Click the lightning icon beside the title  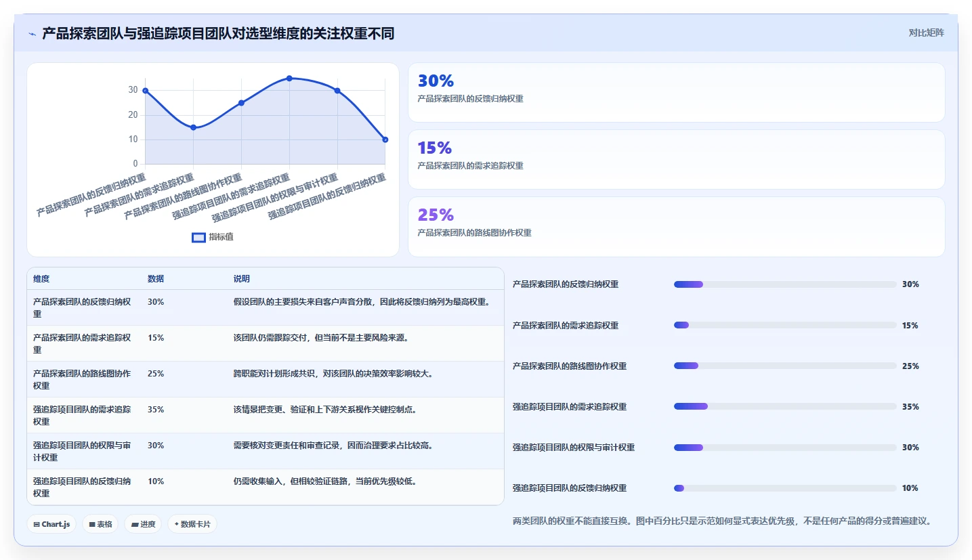(33, 34)
